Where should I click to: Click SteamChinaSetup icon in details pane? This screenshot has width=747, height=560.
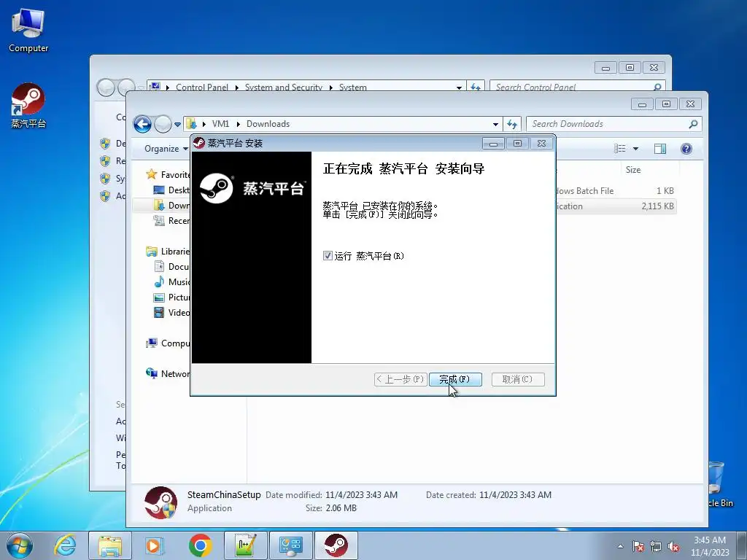tap(161, 502)
